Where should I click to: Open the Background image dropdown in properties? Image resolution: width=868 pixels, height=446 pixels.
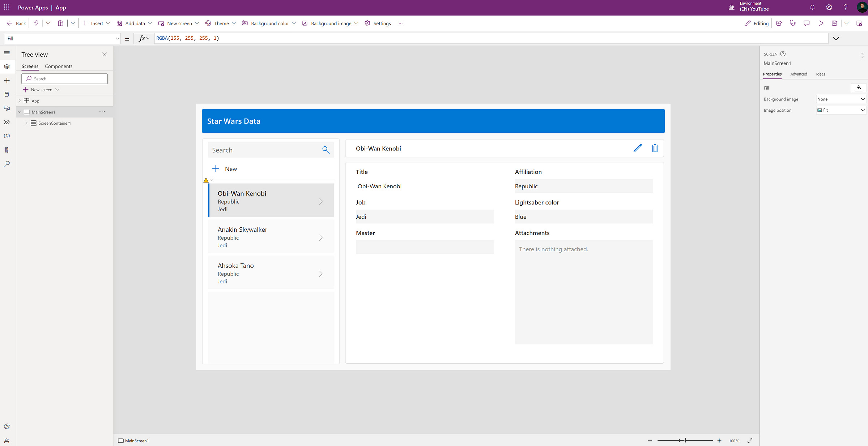tap(841, 99)
